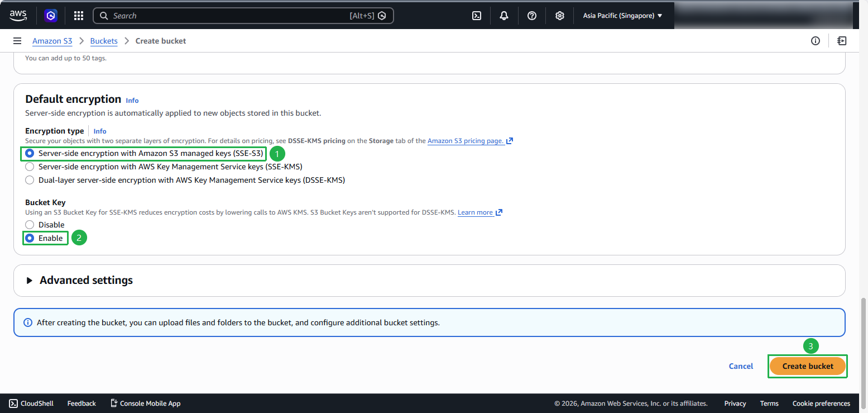Open the notifications bell
Viewport: 868px width, 413px height.
(504, 16)
